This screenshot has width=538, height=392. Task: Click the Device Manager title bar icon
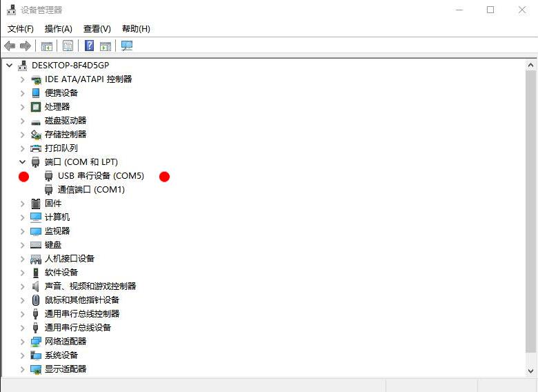tap(11, 10)
